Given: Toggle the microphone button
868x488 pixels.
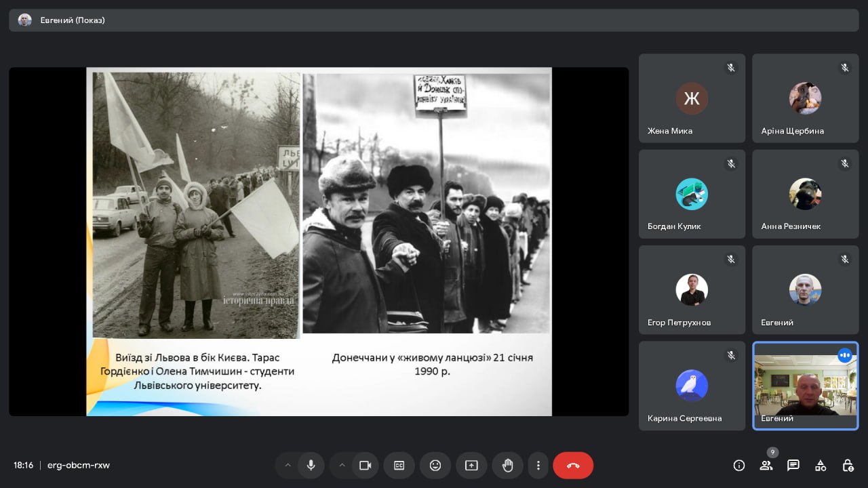Looking at the screenshot, I should point(311,465).
